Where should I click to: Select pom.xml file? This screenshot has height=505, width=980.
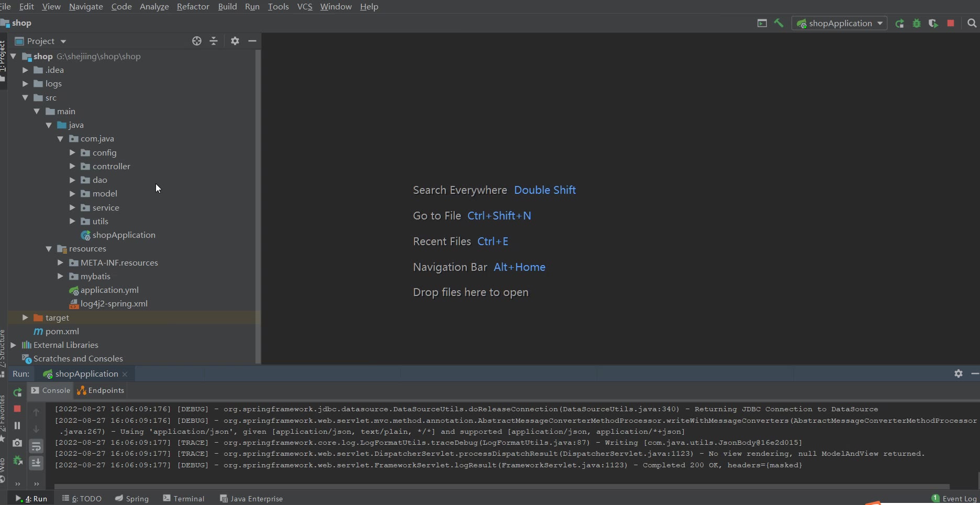pyautogui.click(x=57, y=331)
